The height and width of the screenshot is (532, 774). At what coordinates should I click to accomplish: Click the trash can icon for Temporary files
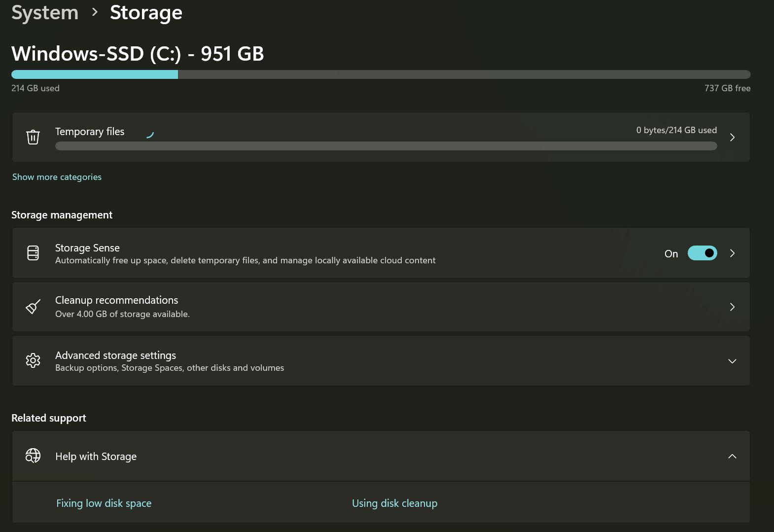tap(33, 137)
